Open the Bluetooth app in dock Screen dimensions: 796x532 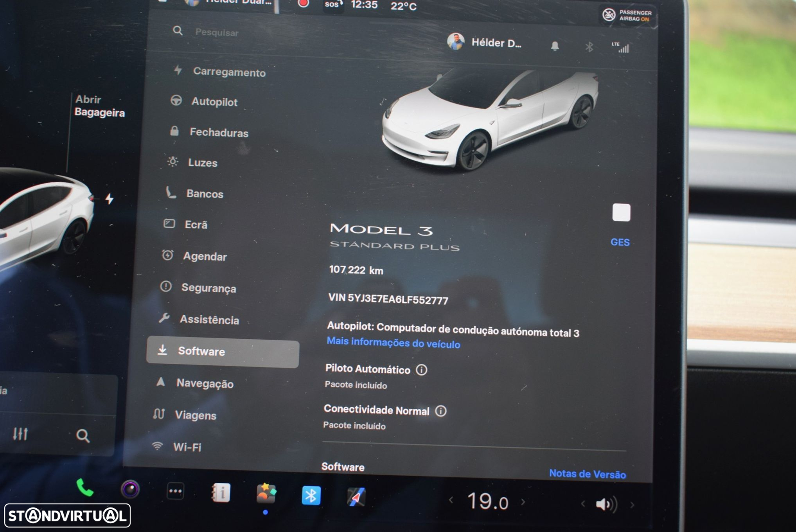311,495
